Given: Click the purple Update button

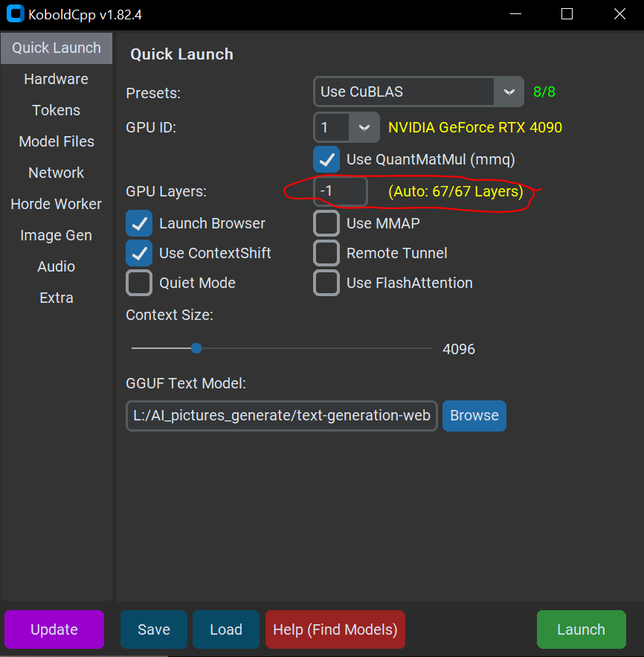Looking at the screenshot, I should 54,629.
